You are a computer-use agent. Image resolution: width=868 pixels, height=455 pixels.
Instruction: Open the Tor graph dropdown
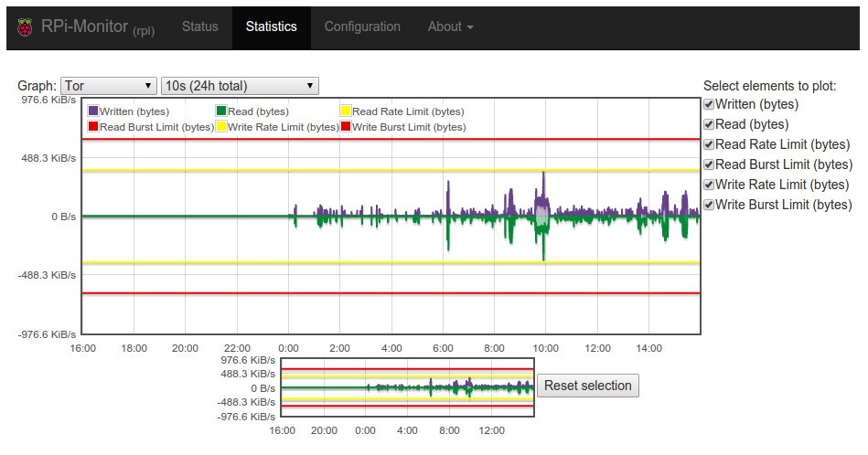(109, 86)
